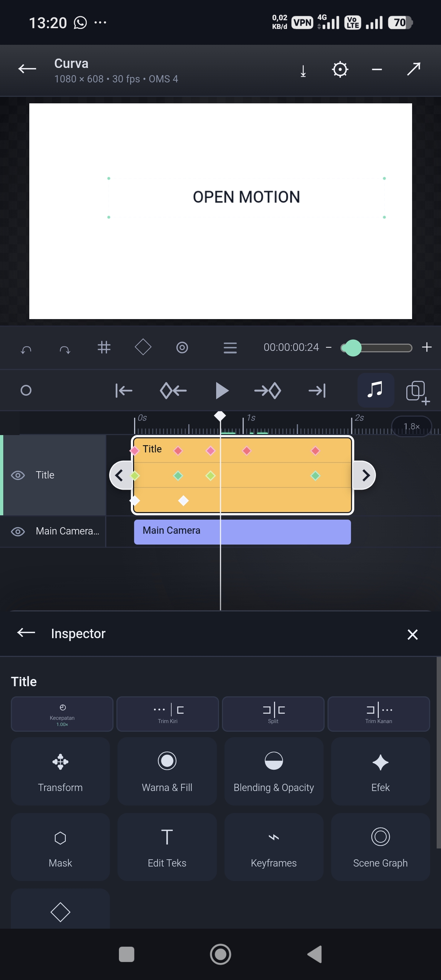
Task: Go to previous keyframe
Action: coord(173,391)
